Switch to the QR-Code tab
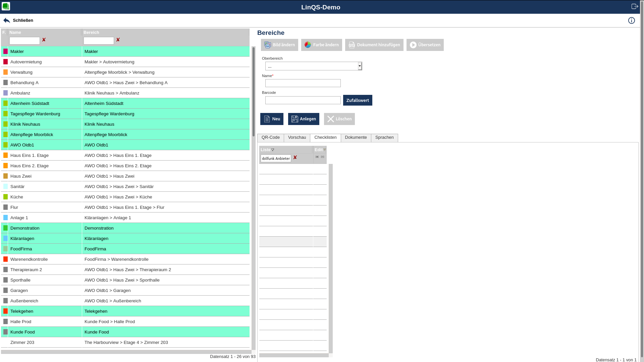Image resolution: width=644 pixels, height=362 pixels. click(x=270, y=138)
